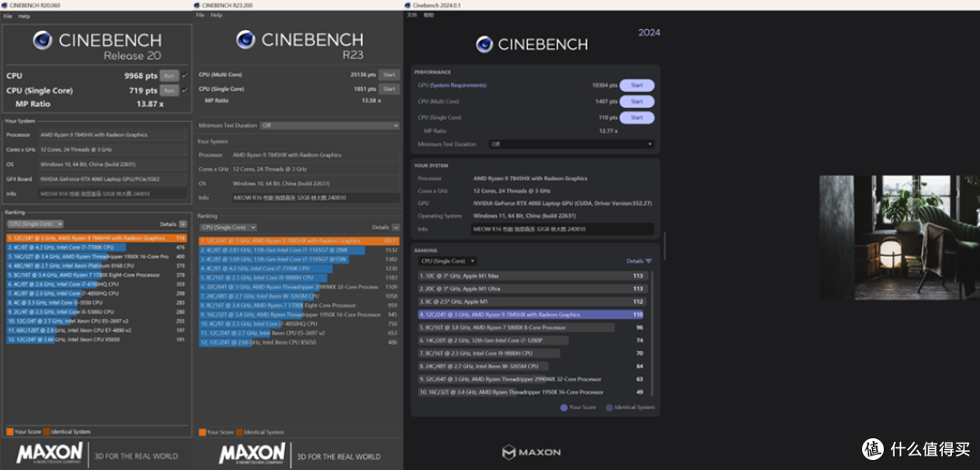Select the AMD Ryzen 7 1700X row in R20

(x=97, y=275)
